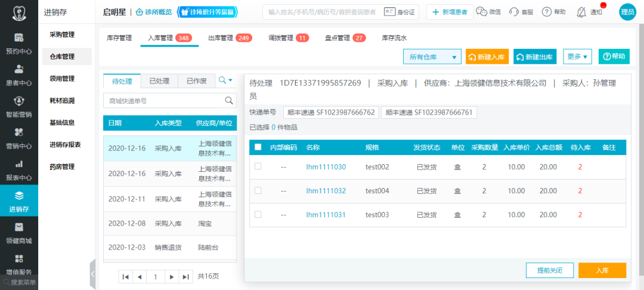
Task: Open 客服 headset icon
Action: coord(514,12)
